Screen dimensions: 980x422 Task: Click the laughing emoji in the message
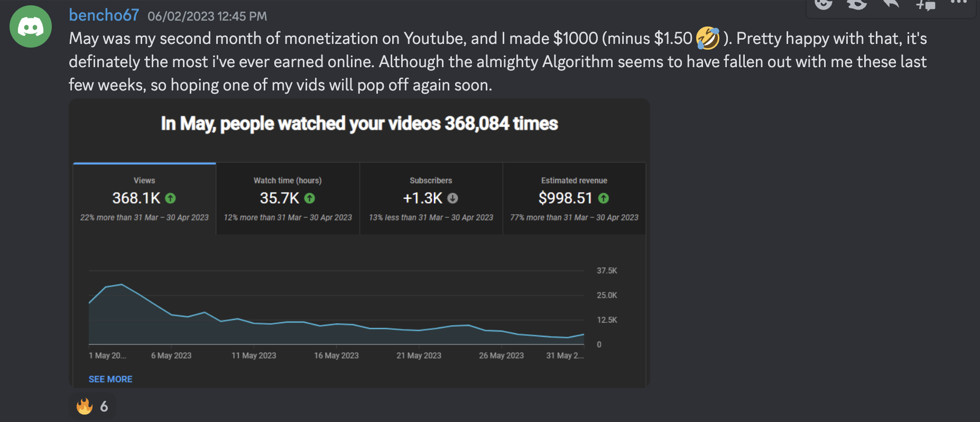coord(707,39)
